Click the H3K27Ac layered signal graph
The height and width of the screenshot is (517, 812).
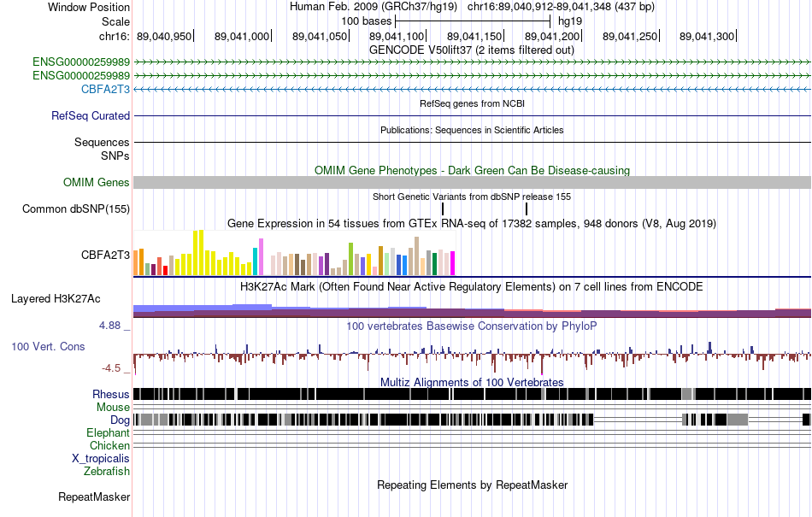click(472, 310)
